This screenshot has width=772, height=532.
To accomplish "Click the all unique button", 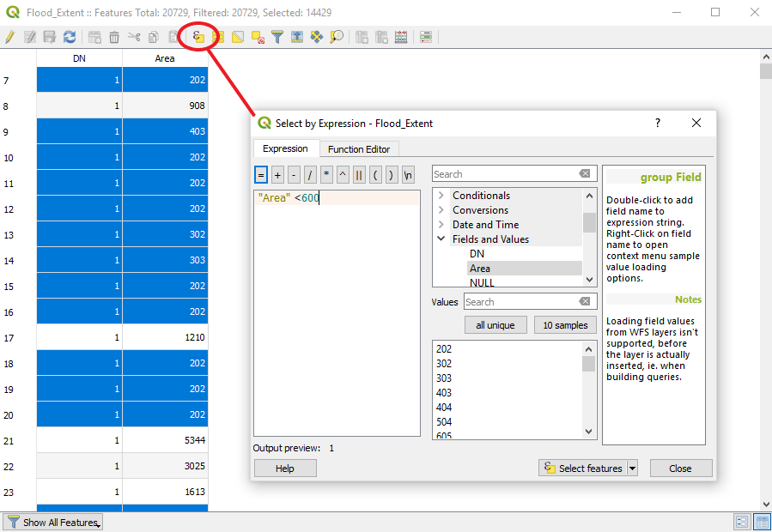I will [495, 325].
